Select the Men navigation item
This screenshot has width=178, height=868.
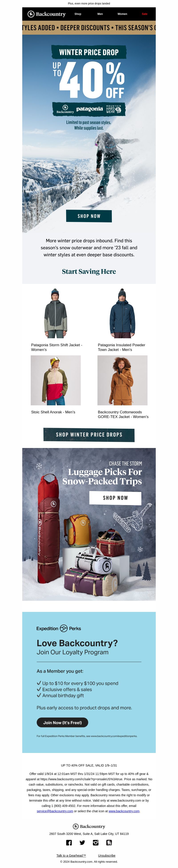100,14
